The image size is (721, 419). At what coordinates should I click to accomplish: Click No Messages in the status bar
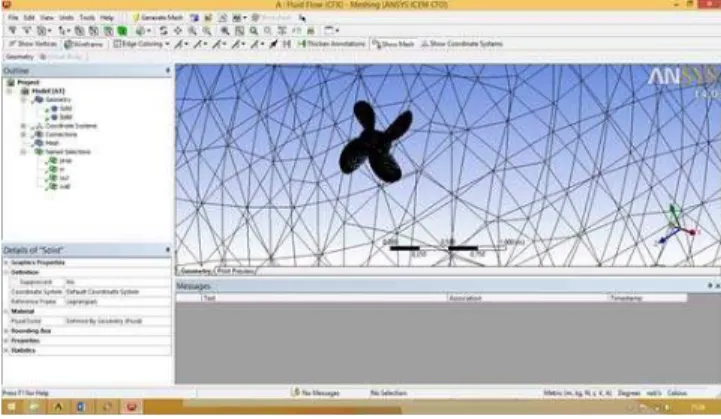click(x=315, y=393)
